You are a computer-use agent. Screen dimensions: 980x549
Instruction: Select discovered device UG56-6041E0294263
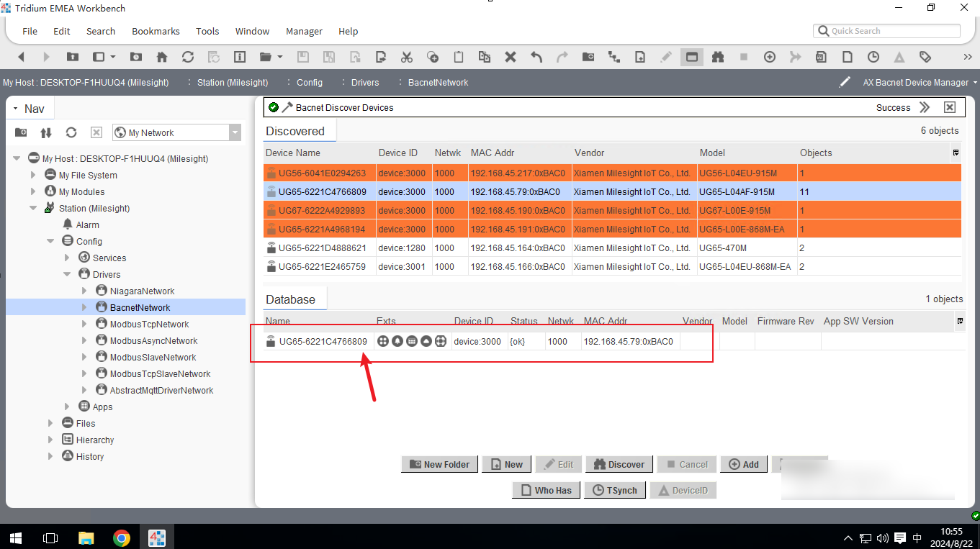click(x=612, y=173)
